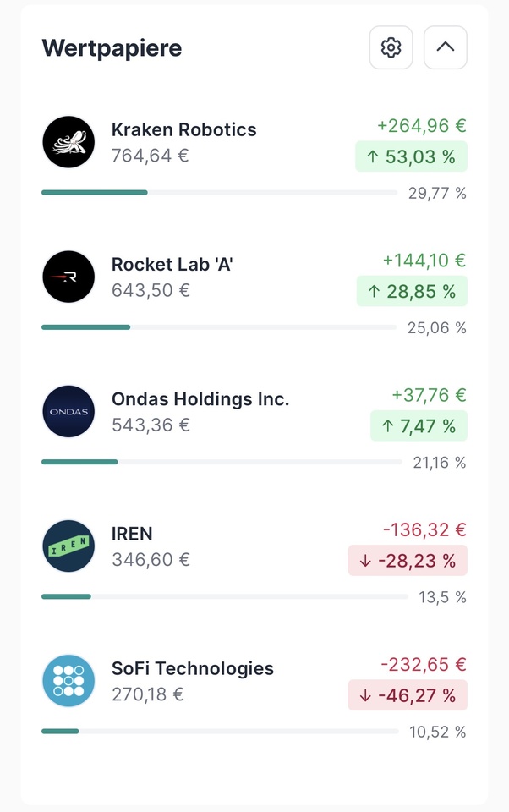
Task: Click Kraken Robotics allocation progress bar
Action: 218,193
